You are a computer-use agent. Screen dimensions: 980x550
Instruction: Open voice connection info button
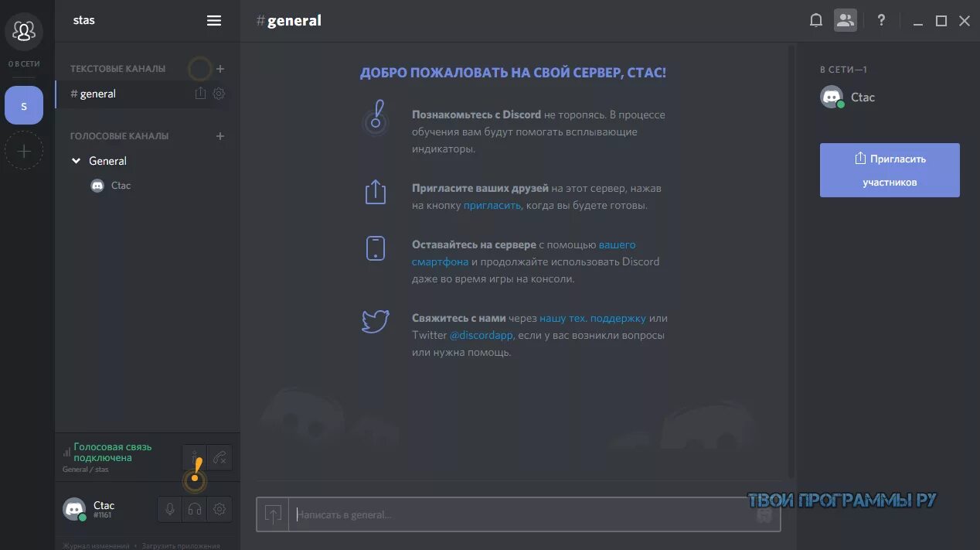click(x=194, y=457)
